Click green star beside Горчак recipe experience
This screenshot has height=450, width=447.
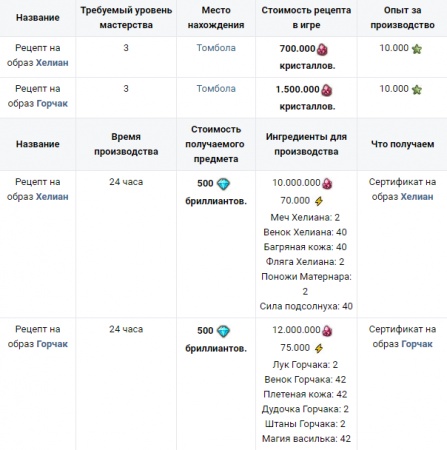pos(417,90)
